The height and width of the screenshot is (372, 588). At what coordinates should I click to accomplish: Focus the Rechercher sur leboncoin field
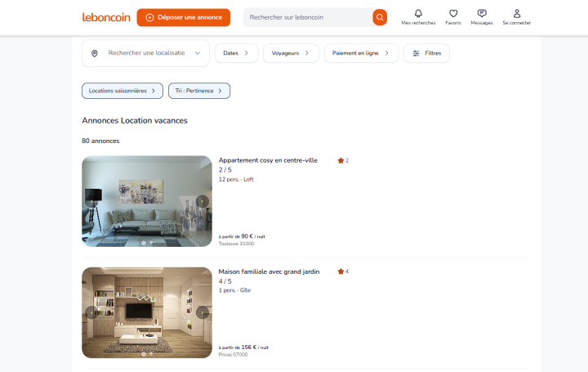[x=306, y=17]
